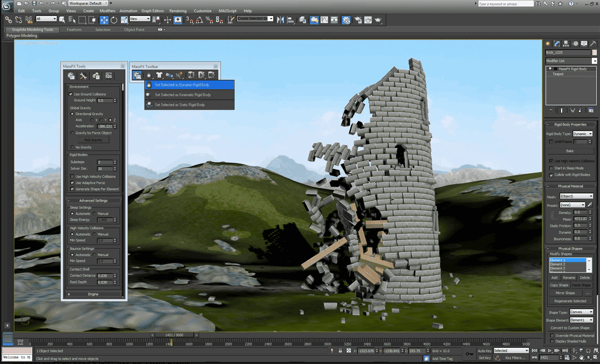
Task: Enable Start in Sleep Mode
Action: click(551, 168)
